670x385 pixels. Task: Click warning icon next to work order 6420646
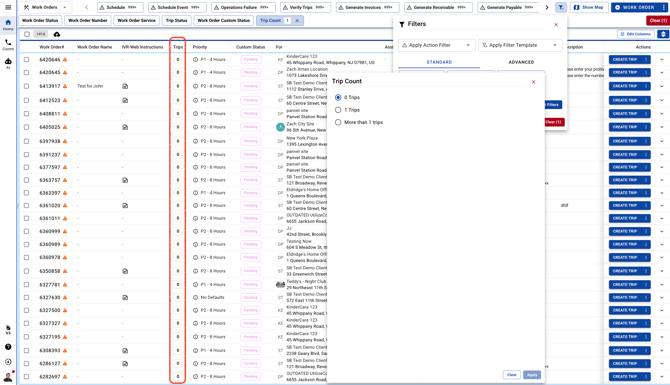[65, 60]
